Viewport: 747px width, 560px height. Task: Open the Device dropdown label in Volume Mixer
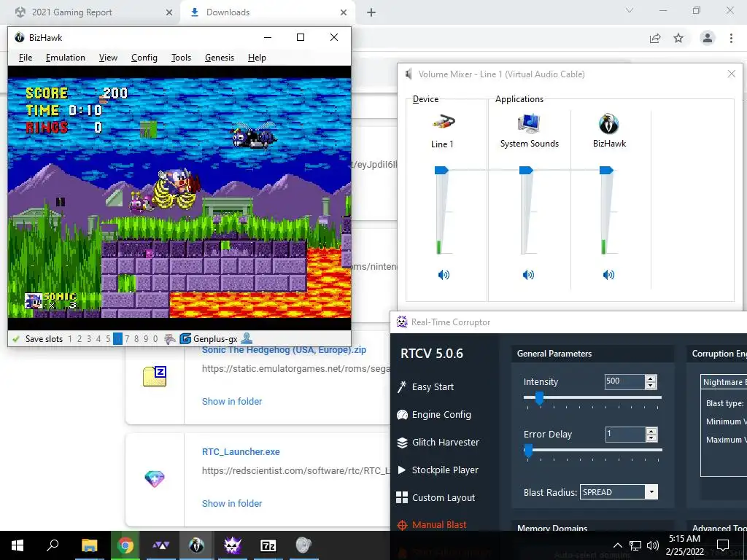pos(425,99)
